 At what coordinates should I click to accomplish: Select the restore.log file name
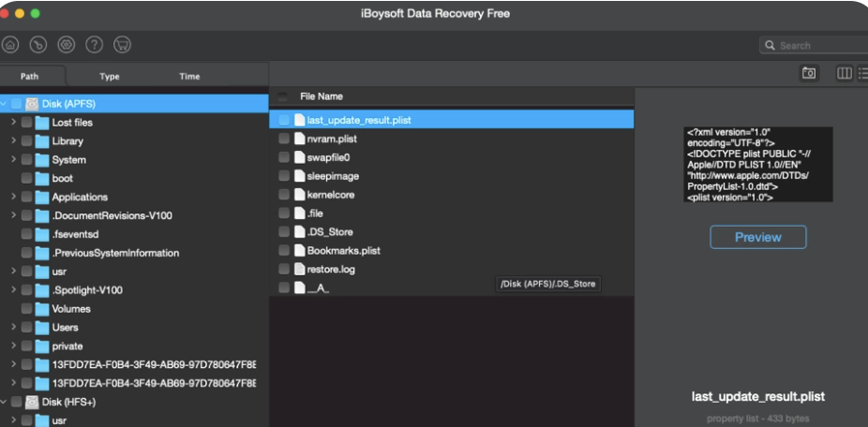331,270
